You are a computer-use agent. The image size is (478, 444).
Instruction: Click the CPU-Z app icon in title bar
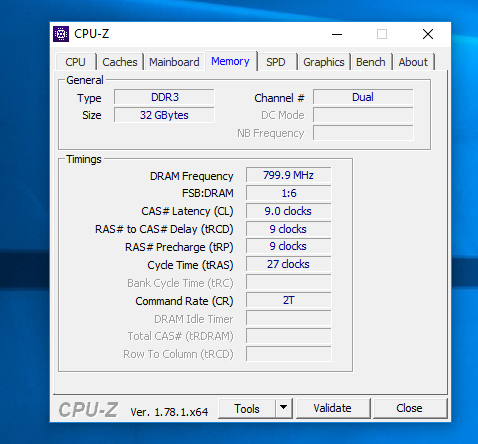click(61, 34)
